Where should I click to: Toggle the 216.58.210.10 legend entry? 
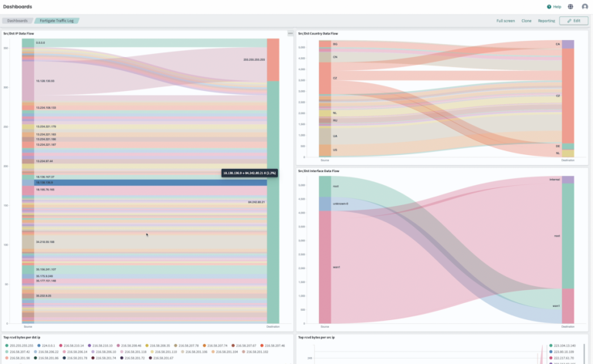click(x=100, y=345)
